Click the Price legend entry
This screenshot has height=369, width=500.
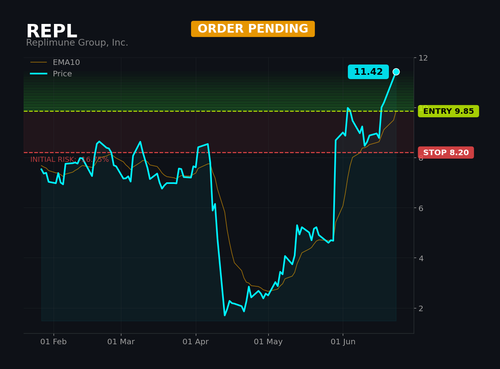[51, 74]
